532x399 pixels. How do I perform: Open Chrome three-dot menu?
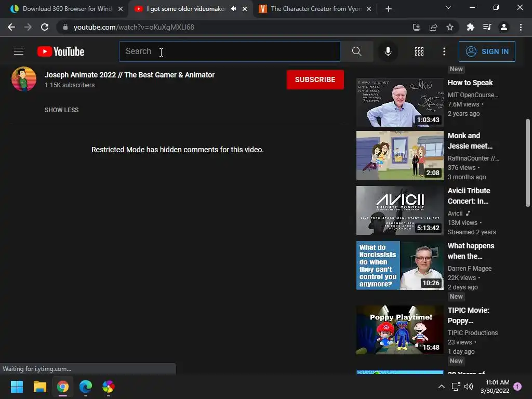click(521, 27)
